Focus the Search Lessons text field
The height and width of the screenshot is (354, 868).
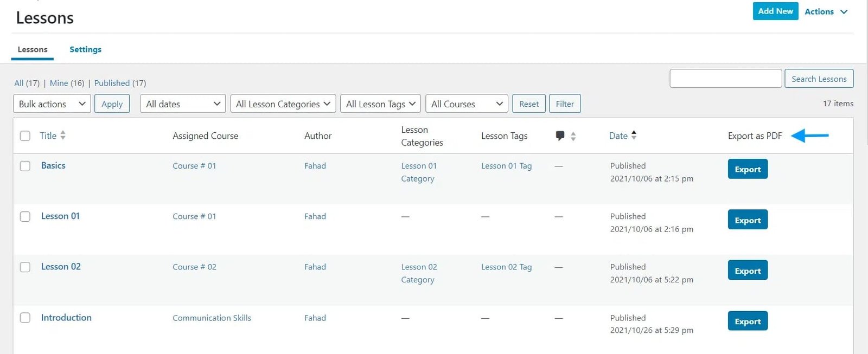[725, 79]
